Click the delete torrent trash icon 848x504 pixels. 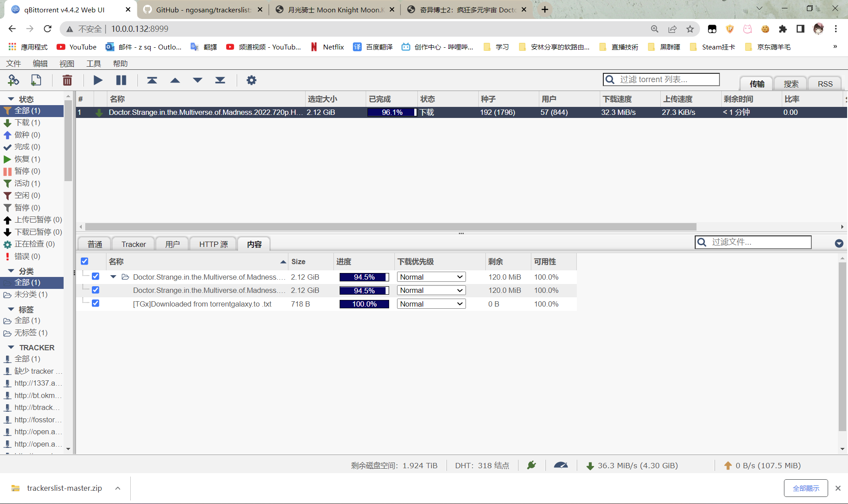tap(67, 80)
